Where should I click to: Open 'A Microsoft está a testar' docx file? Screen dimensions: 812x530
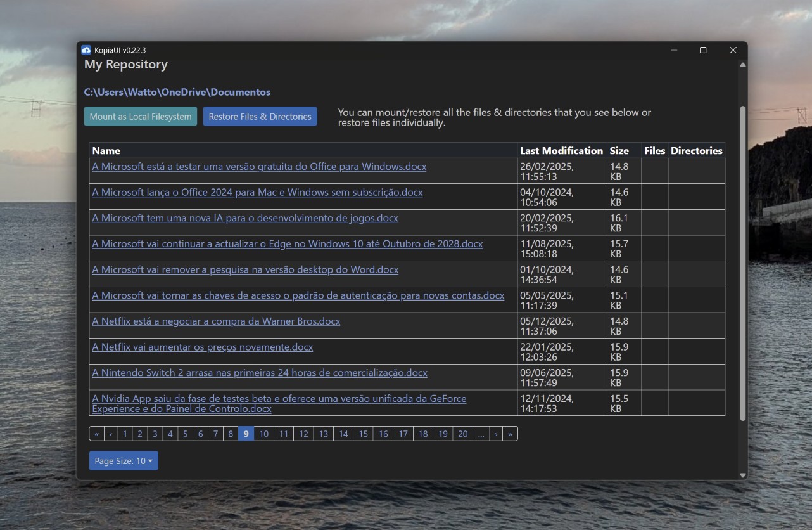(259, 167)
